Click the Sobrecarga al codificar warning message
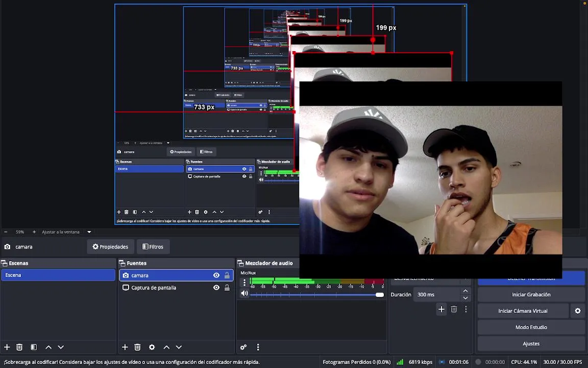 pyautogui.click(x=132, y=362)
